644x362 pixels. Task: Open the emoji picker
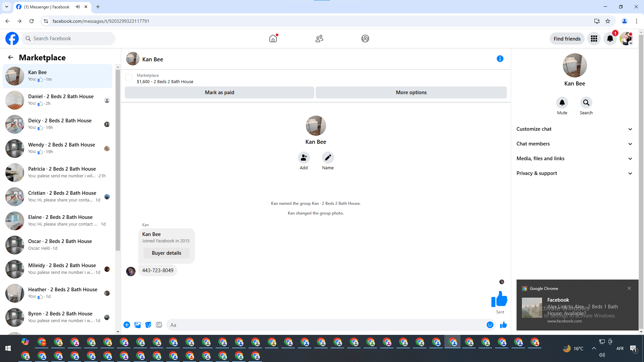[x=490, y=325]
